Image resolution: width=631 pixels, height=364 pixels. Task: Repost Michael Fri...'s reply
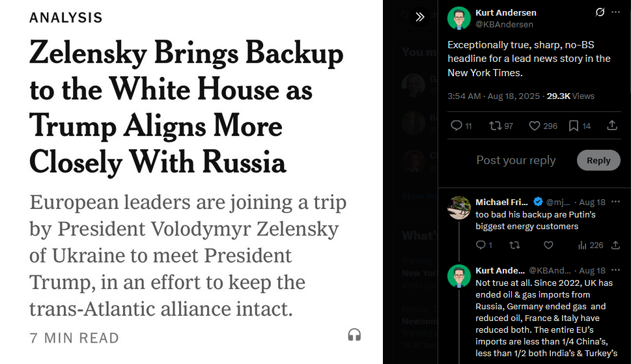click(514, 245)
